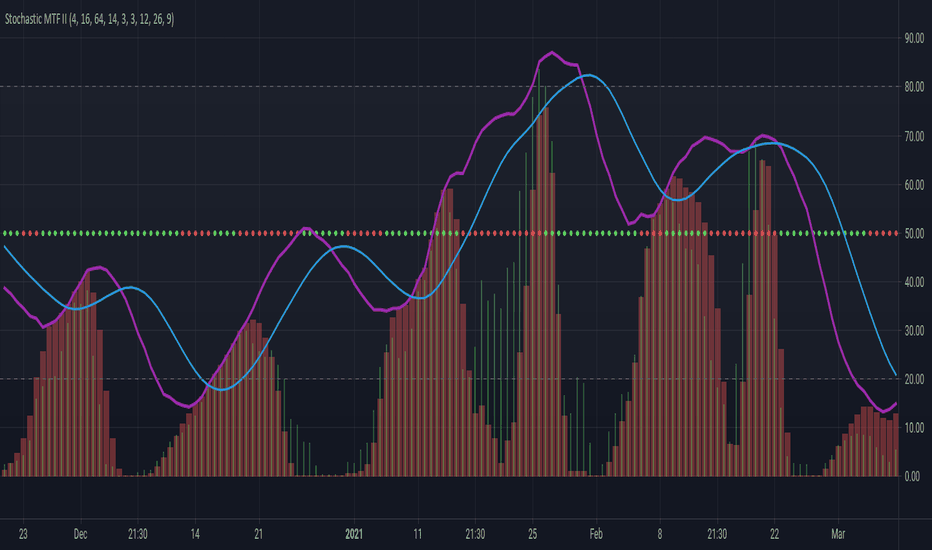Click the 70.00 price axis label

click(x=914, y=136)
